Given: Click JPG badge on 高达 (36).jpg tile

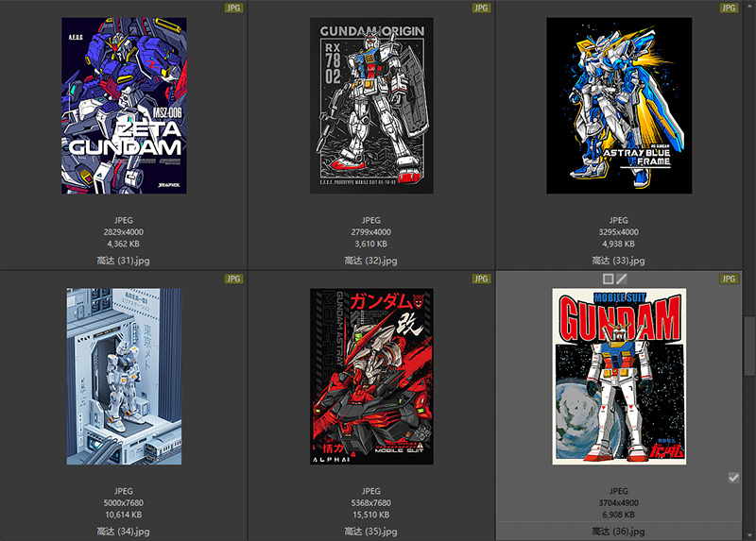Looking at the screenshot, I should point(729,279).
